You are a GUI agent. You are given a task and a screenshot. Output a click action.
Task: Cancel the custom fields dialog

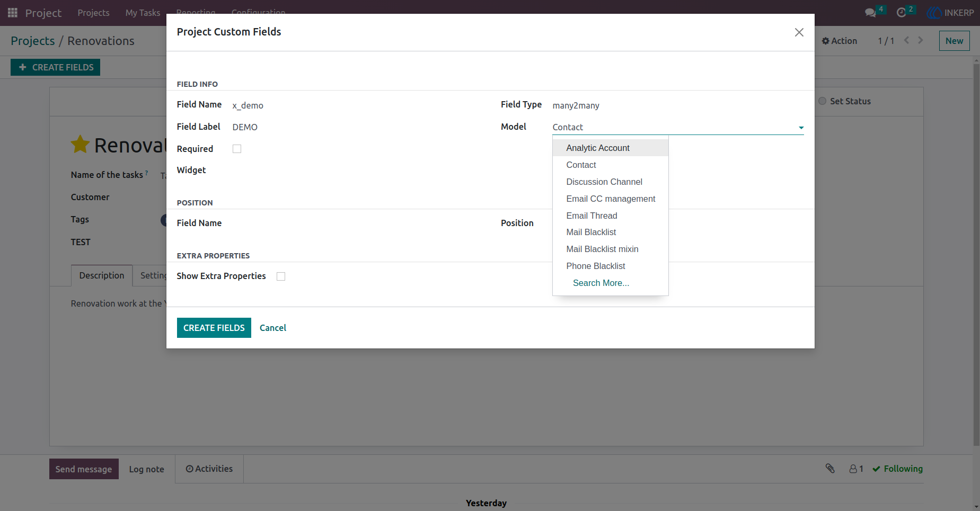[x=273, y=328]
